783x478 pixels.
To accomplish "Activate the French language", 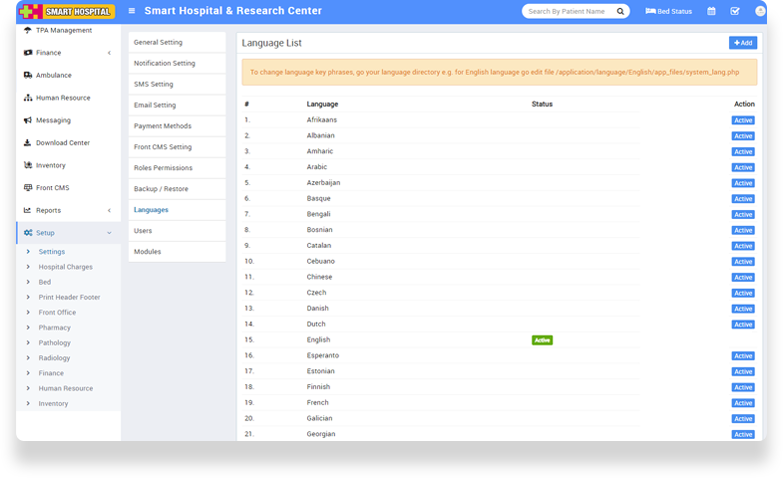I will pyautogui.click(x=742, y=403).
